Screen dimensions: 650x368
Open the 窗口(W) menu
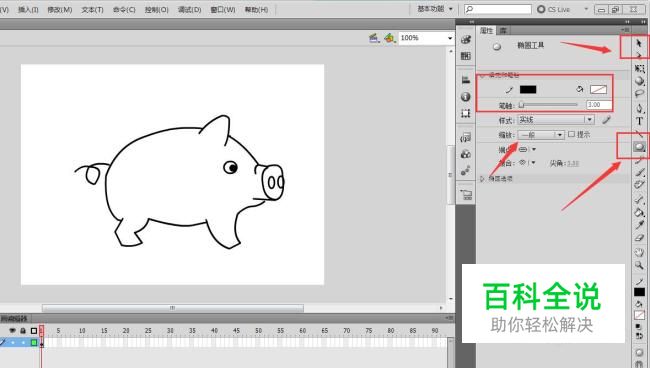(223, 9)
